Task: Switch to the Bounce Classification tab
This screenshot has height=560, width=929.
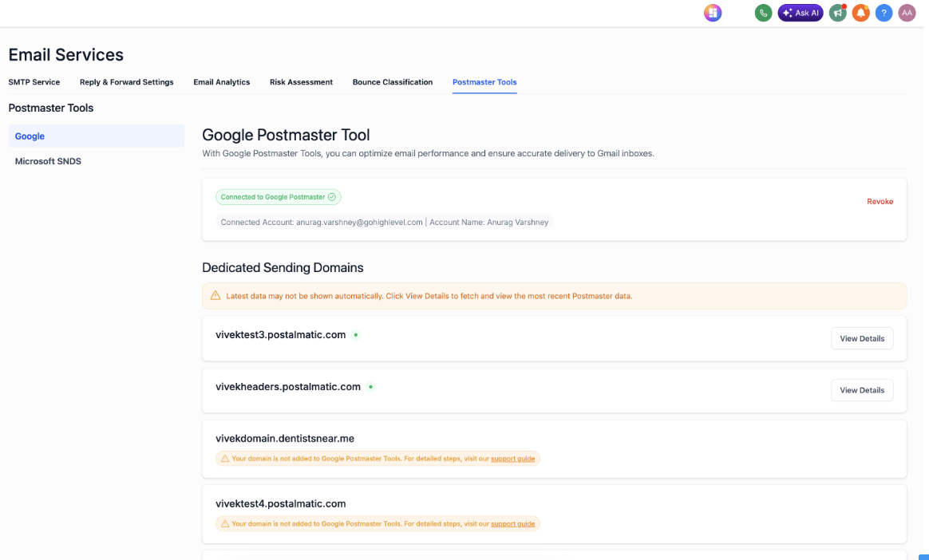Action: tap(392, 82)
